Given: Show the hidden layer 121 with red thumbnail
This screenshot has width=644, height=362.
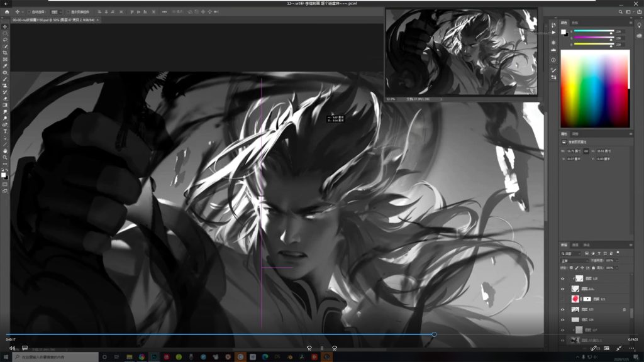Looking at the screenshot, I should pyautogui.click(x=563, y=299).
